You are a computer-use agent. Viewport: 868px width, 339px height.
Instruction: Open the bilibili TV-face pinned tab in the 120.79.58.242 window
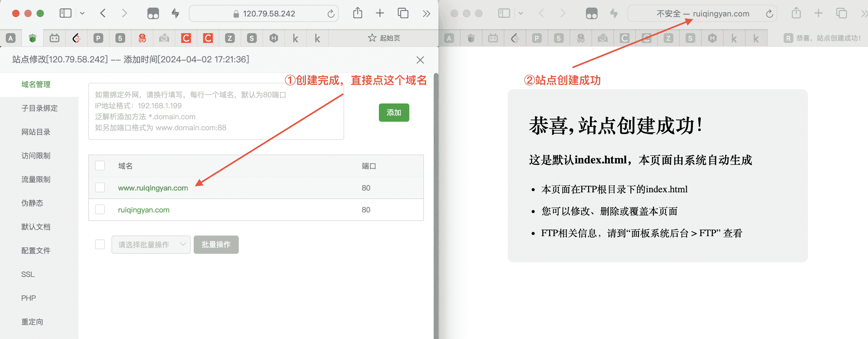[55, 38]
